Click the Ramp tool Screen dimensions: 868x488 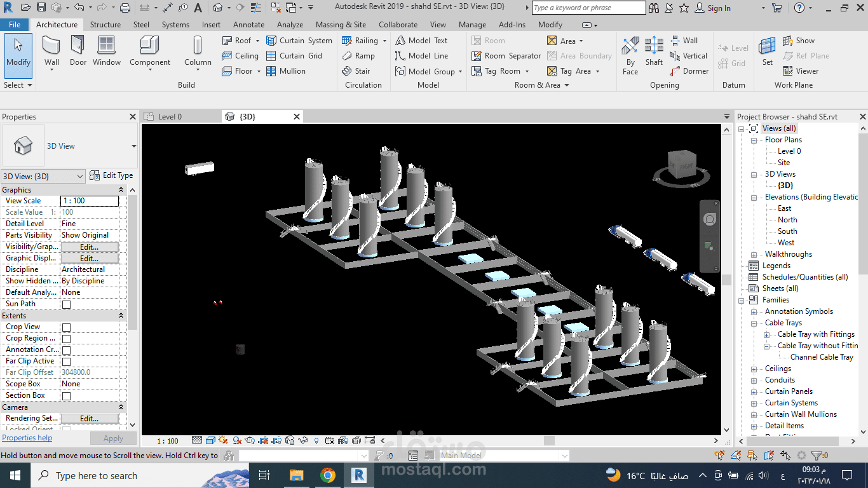coord(358,56)
